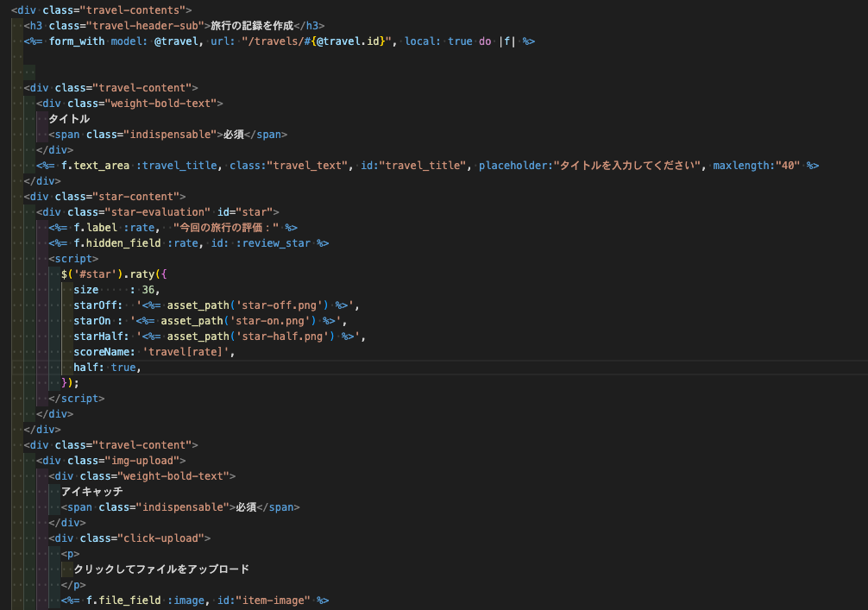Click the 'img-upload' class name
This screenshot has height=610, width=868.
tap(142, 459)
